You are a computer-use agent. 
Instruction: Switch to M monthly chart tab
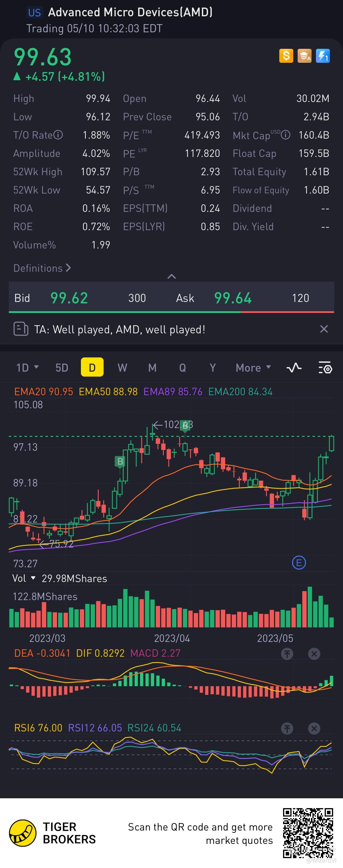coord(152,367)
